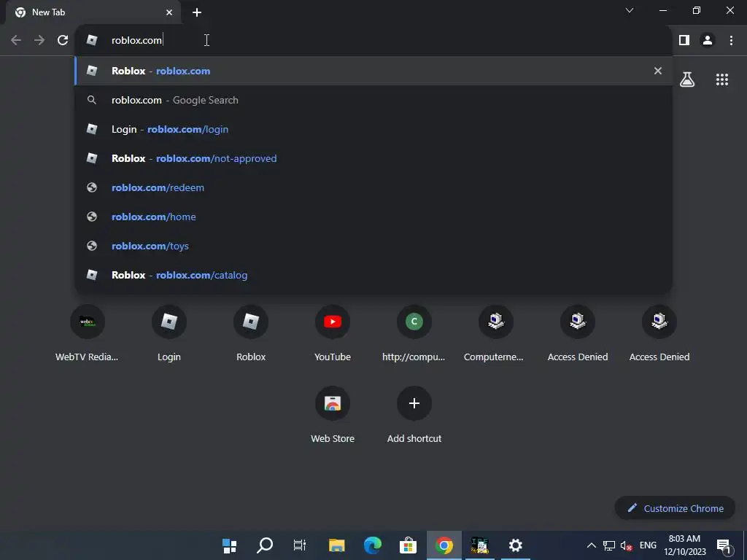The width and height of the screenshot is (747, 560).
Task: Choose the roblox.com/toys suggestion
Action: point(373,246)
